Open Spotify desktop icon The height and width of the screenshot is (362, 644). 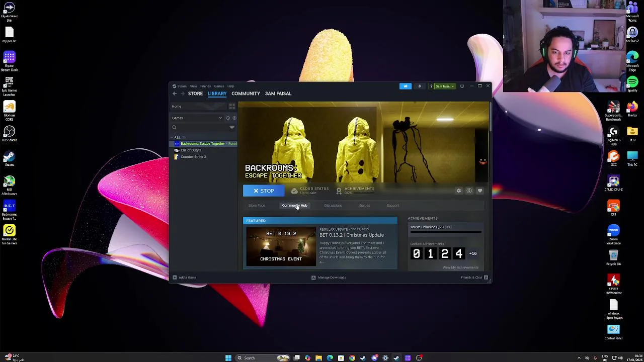pos(632,84)
